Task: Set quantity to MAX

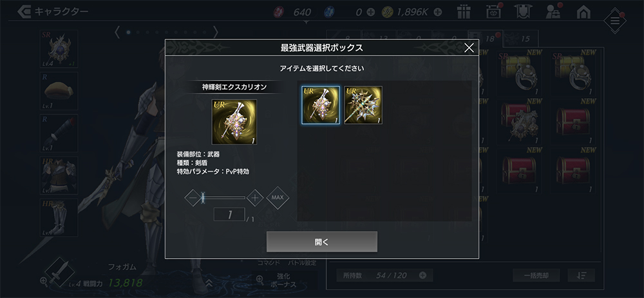Action: click(x=278, y=197)
